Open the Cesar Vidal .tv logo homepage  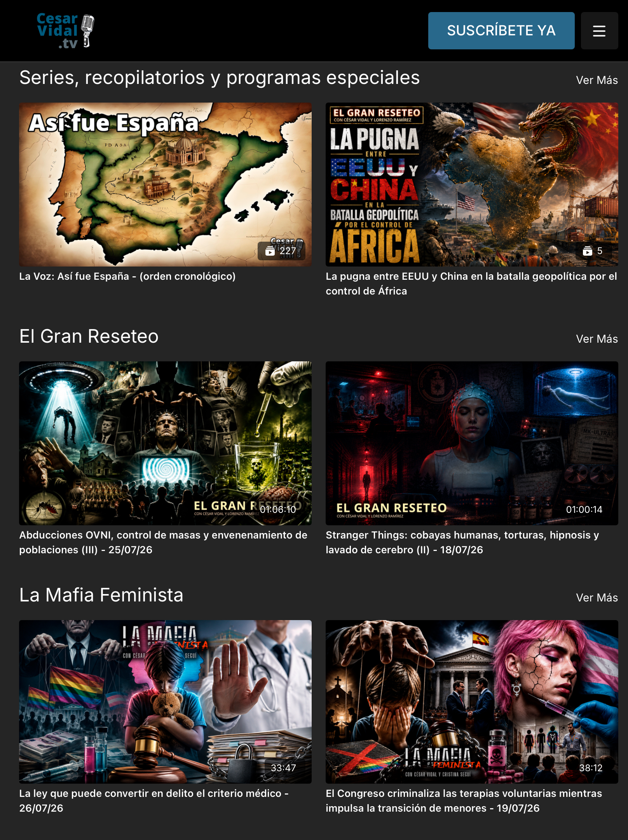(65, 31)
